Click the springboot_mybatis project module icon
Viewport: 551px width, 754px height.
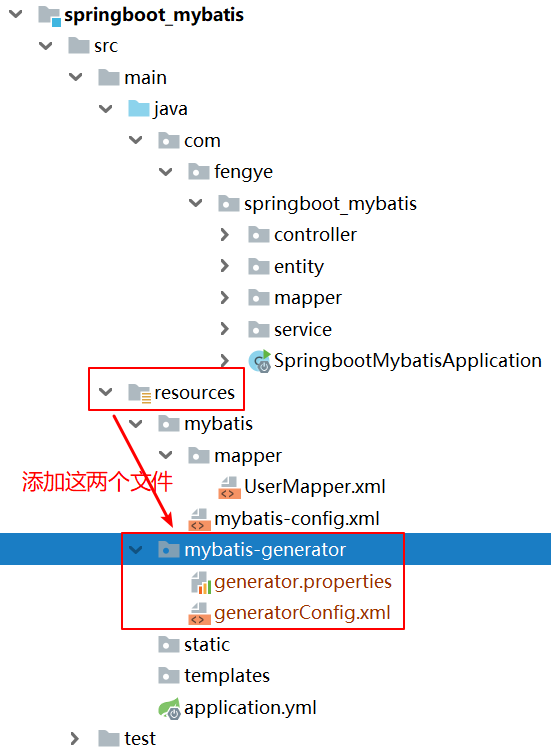50,15
